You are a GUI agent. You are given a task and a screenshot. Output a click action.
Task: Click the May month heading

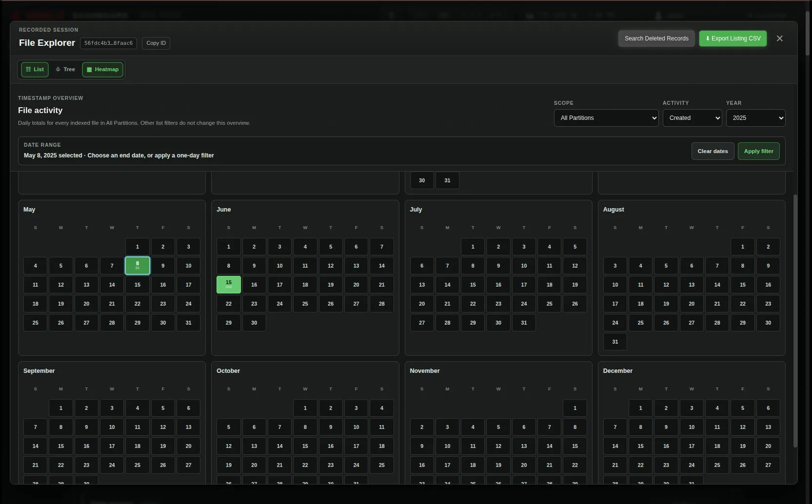coord(29,210)
